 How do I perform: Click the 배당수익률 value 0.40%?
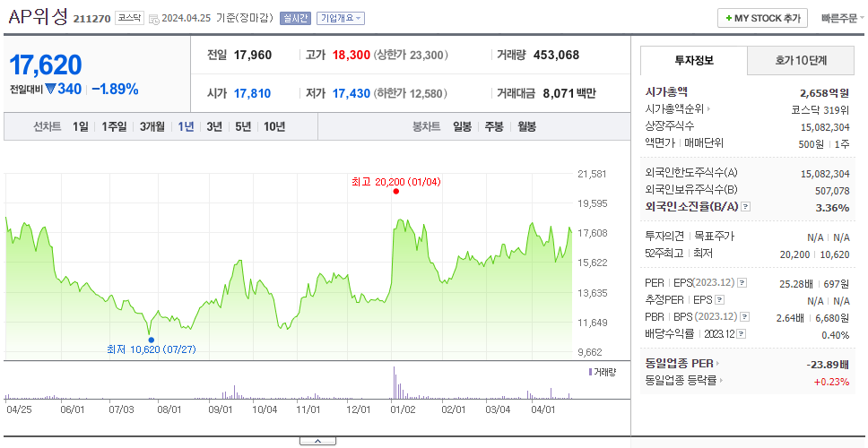pyautogui.click(x=836, y=334)
